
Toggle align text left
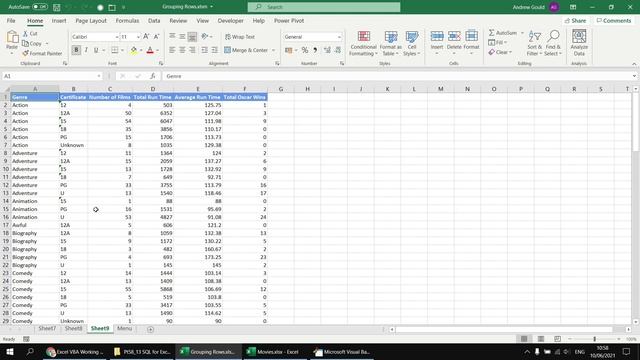click(x=172, y=50)
